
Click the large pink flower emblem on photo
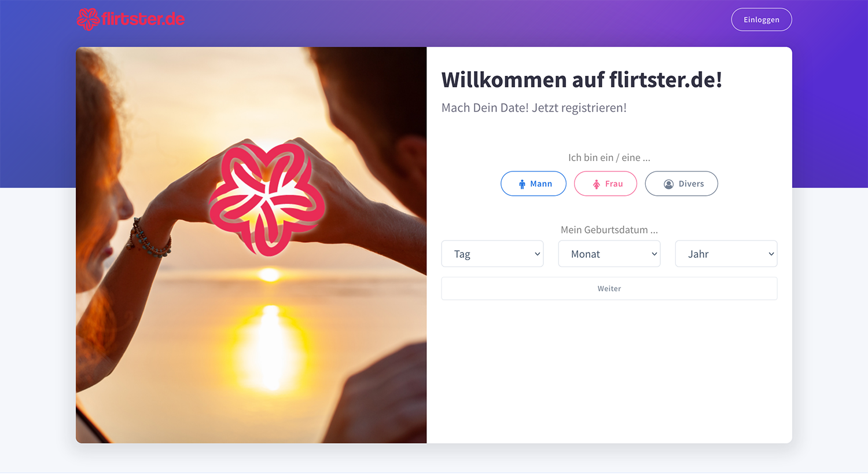[267, 199]
